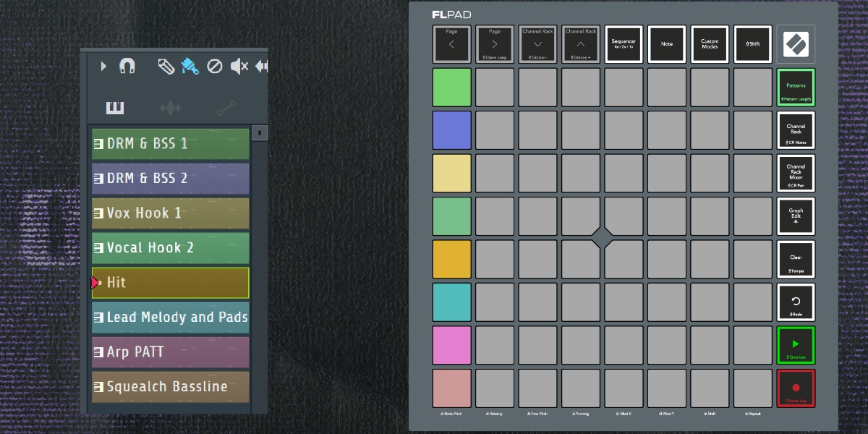
Task: Activate the Graph Edit button
Action: tap(796, 216)
